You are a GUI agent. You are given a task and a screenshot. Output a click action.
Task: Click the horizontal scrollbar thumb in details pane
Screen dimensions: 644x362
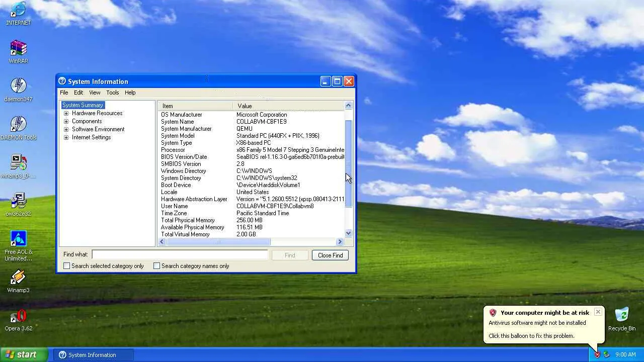218,242
